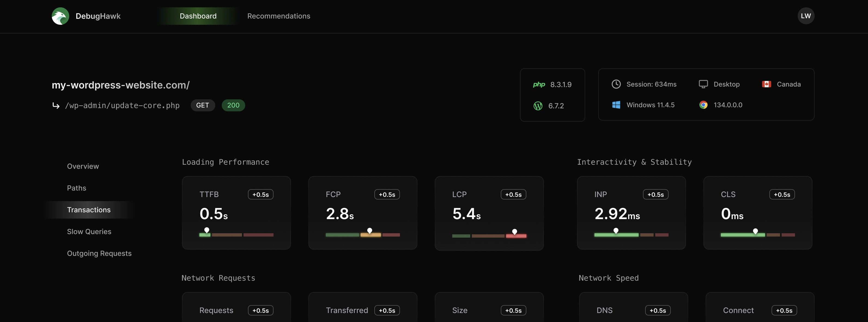The height and width of the screenshot is (322, 868).
Task: Click the Windows OS logo icon
Action: pyautogui.click(x=616, y=105)
